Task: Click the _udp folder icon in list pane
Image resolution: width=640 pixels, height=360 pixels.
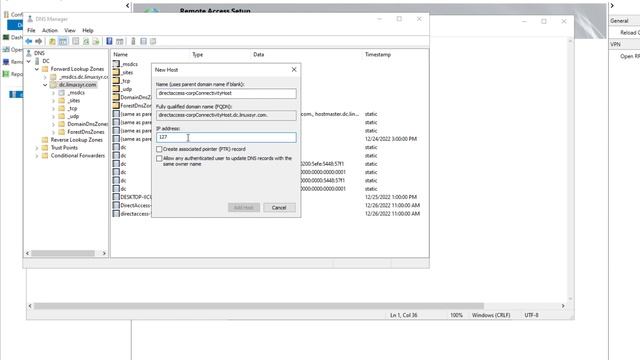Action: coord(116,89)
